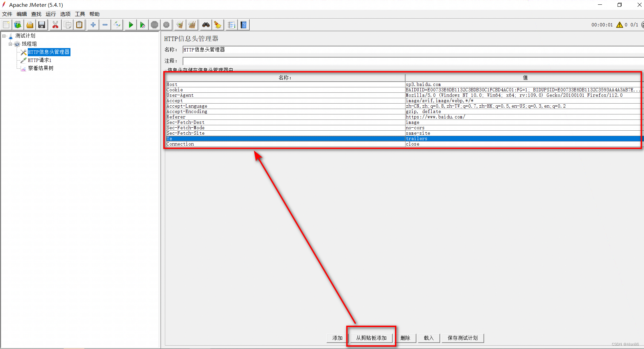Click the 添加 button
The image size is (644, 349).
tap(337, 338)
